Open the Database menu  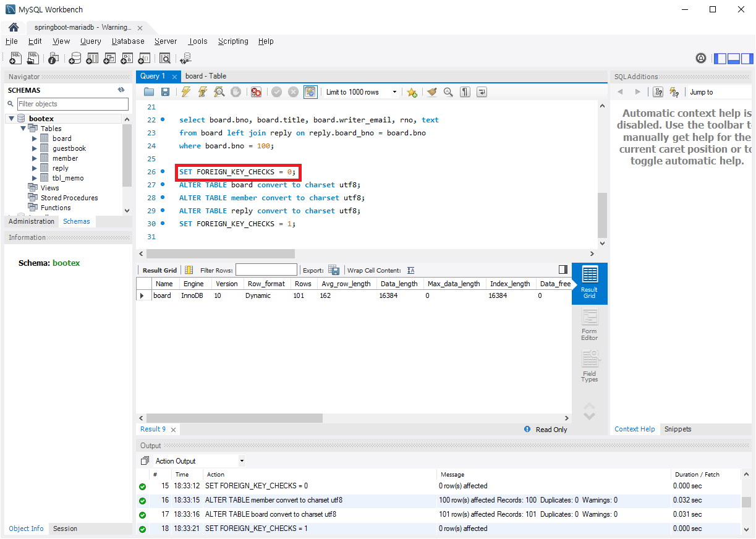point(128,41)
